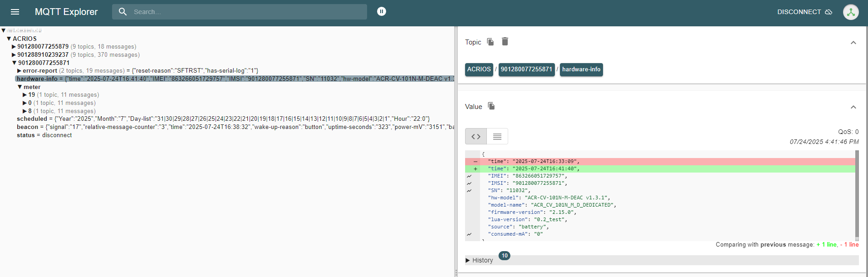Collapse the meter topic node

pos(20,87)
